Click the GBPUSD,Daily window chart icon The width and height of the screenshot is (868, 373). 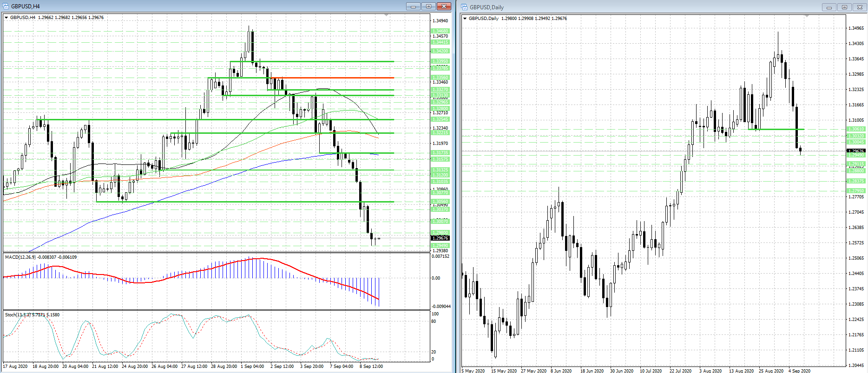(x=464, y=7)
